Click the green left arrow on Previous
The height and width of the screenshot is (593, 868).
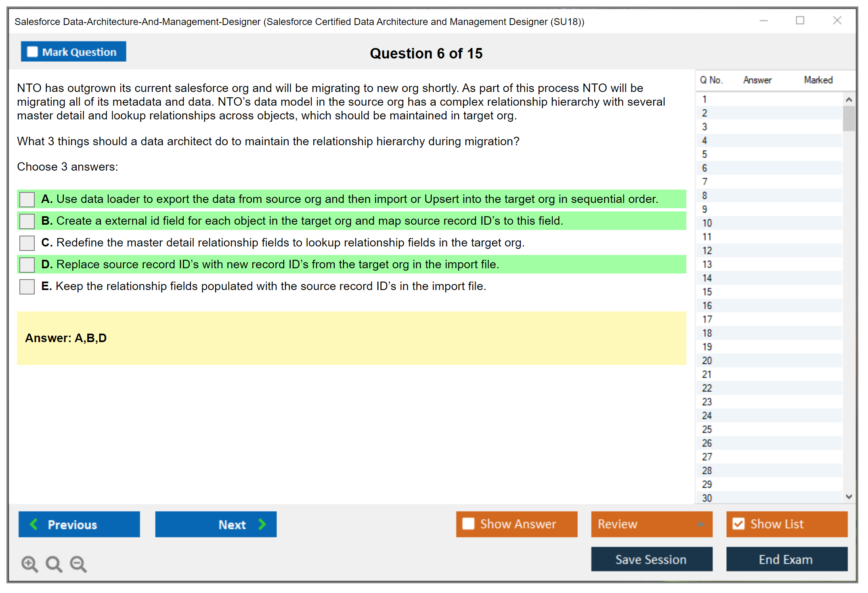(x=34, y=524)
